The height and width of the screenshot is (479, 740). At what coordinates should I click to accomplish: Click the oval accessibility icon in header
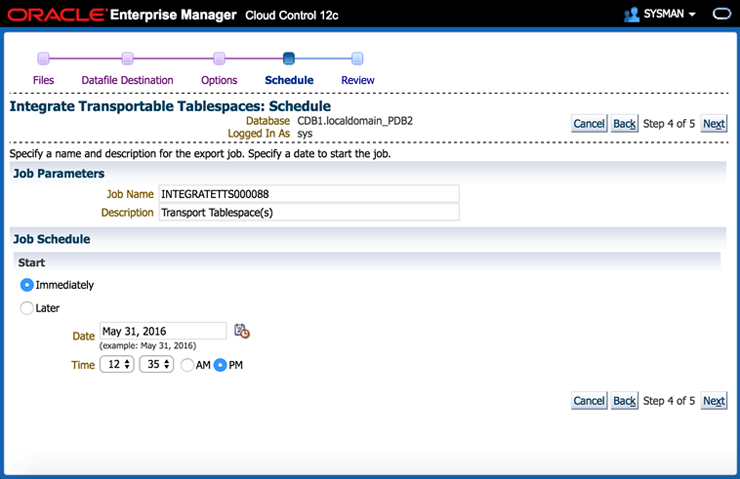721,14
